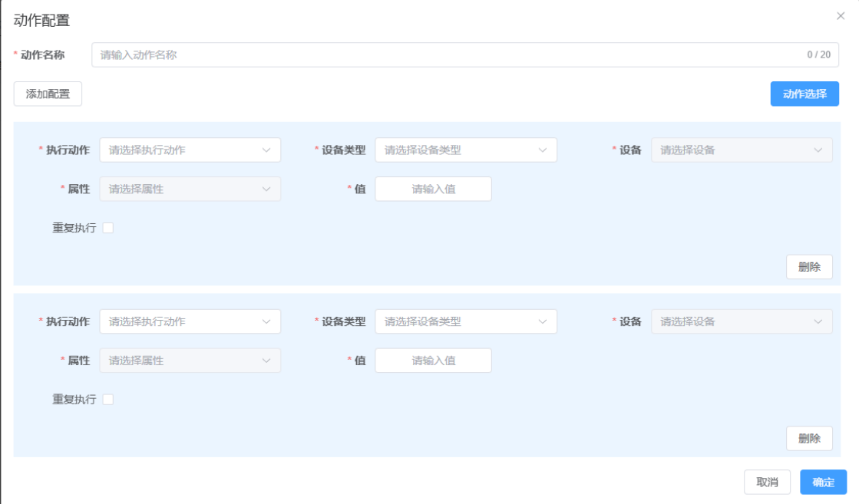The width and height of the screenshot is (859, 504).
Task: Click 删除 button of first config block
Action: tap(809, 267)
